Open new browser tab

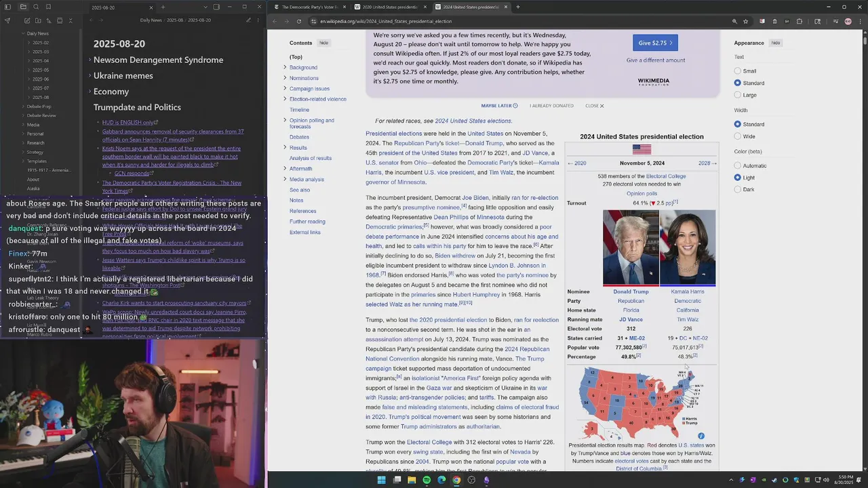(x=518, y=7)
